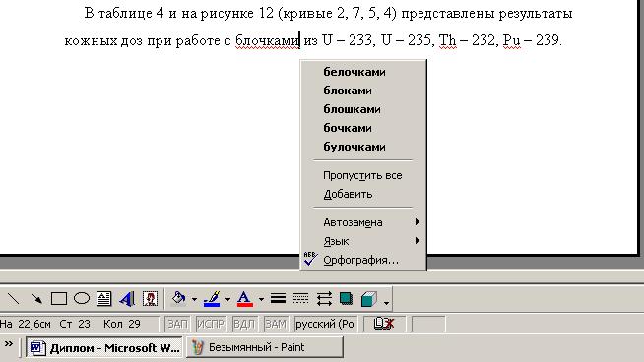Apply Fill Color bucket

[178, 298]
